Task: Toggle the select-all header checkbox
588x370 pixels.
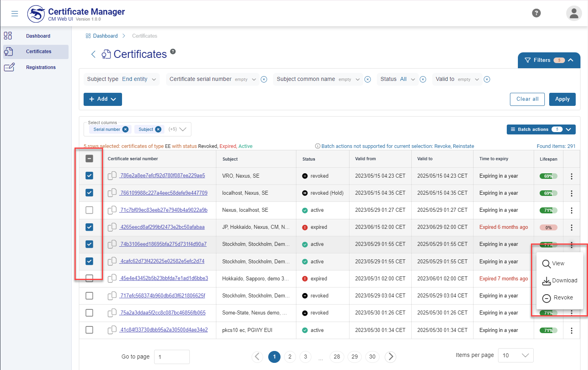Action: pos(90,159)
